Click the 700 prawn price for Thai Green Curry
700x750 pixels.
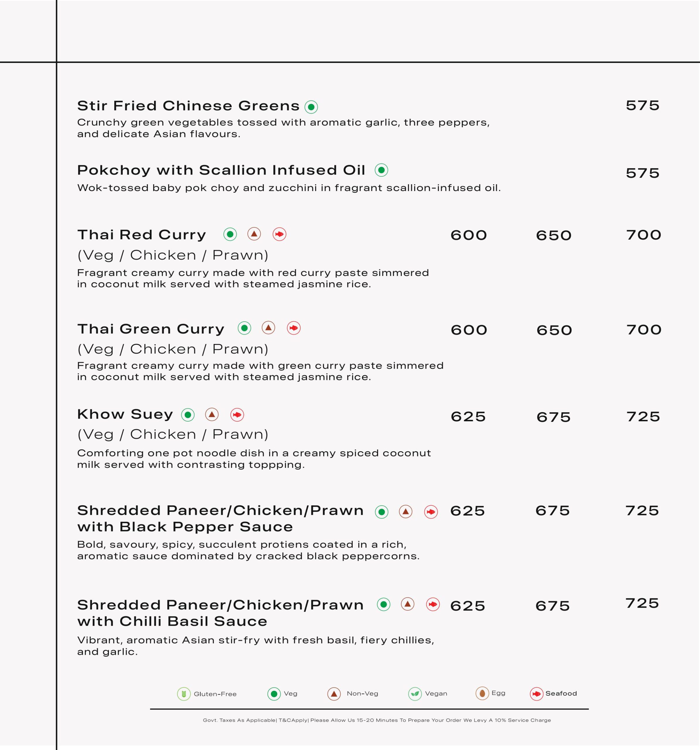point(644,330)
